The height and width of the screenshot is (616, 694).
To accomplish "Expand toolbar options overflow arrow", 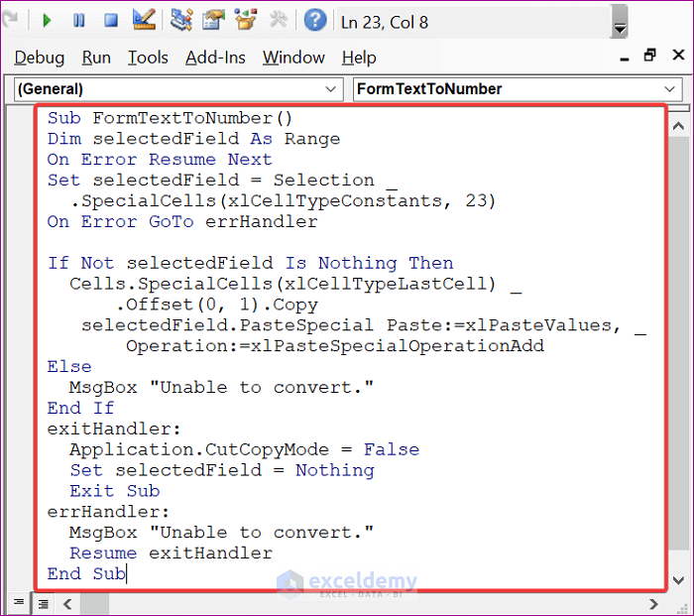I will tap(620, 21).
